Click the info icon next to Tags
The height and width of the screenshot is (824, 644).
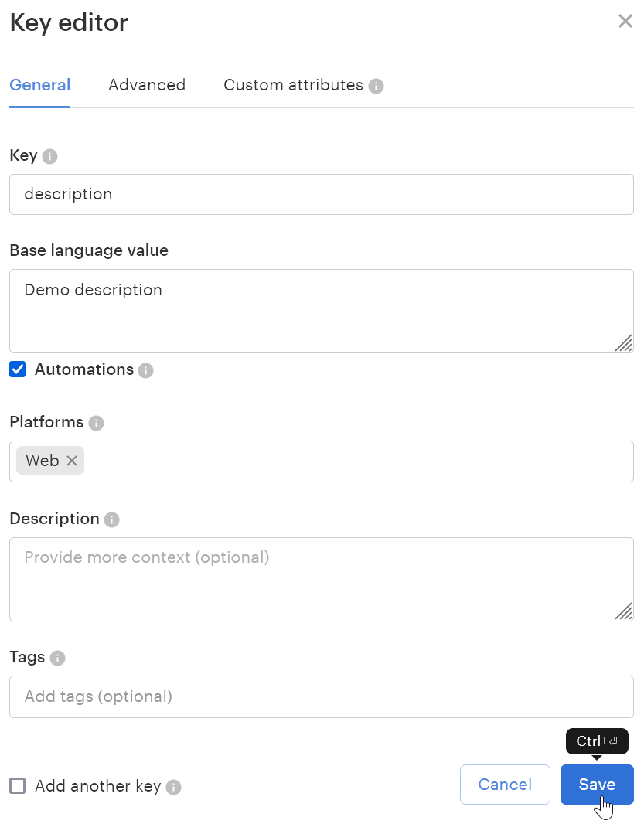pos(58,659)
